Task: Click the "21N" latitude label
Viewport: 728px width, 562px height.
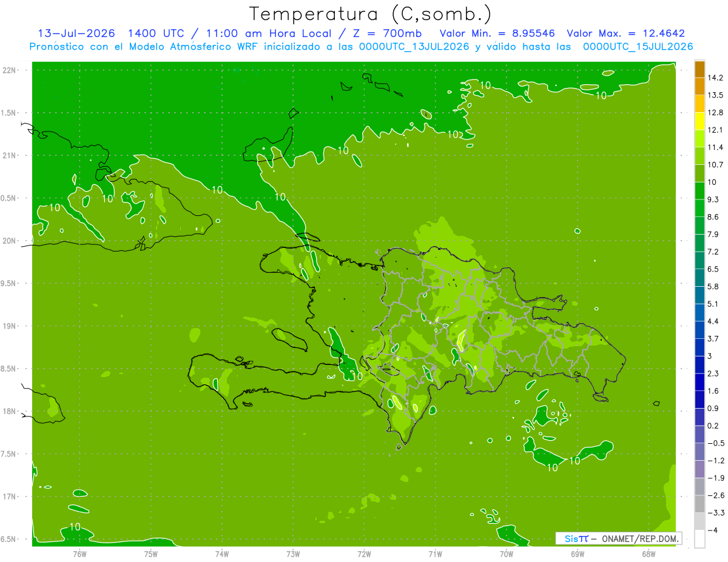Action: 10,156
